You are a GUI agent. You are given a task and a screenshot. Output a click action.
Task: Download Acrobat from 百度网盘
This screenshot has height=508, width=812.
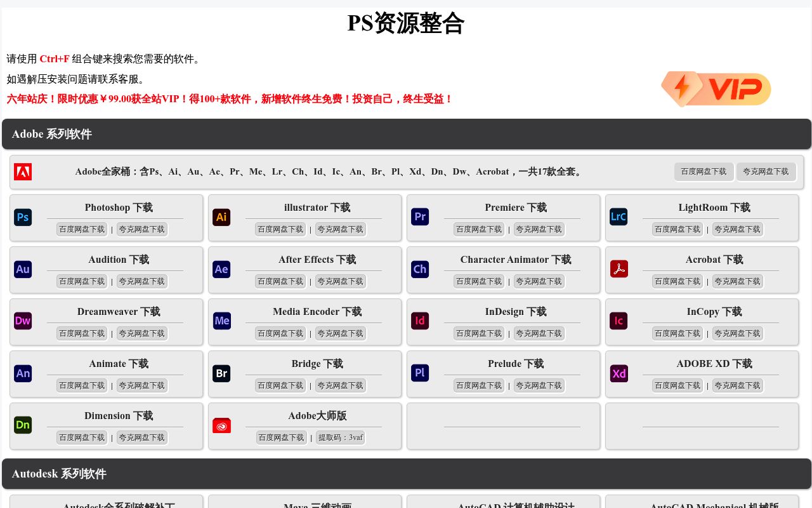[x=678, y=281]
